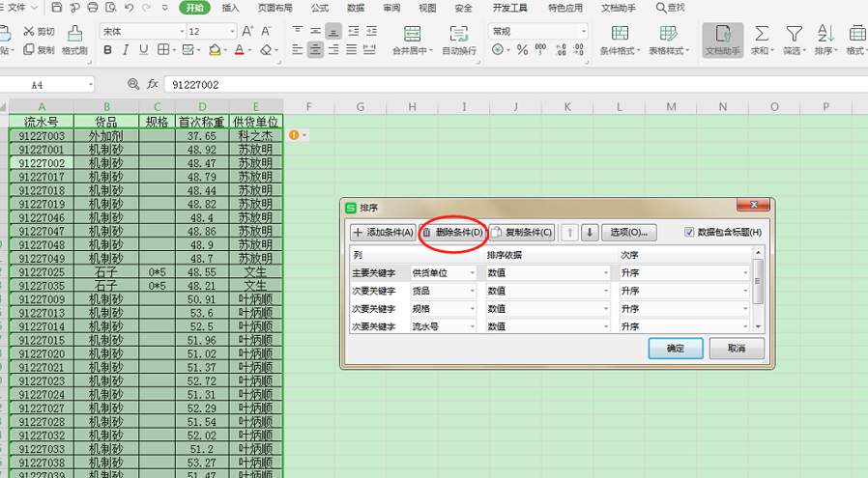Viewport: 868px width, 478px height.
Task: Click the Undo arrow icon
Action: pos(129,7)
